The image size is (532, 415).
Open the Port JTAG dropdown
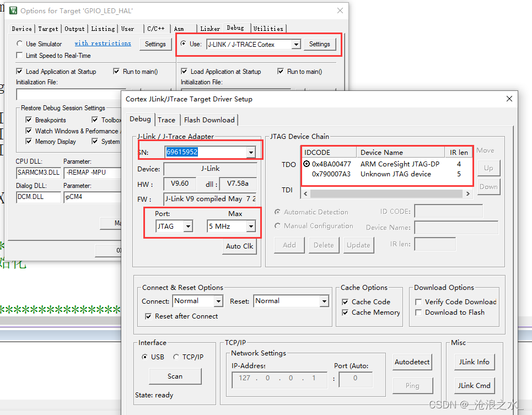(189, 226)
